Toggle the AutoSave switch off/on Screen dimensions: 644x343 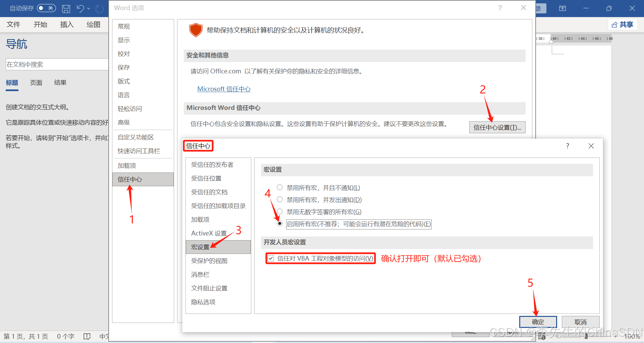click(46, 8)
